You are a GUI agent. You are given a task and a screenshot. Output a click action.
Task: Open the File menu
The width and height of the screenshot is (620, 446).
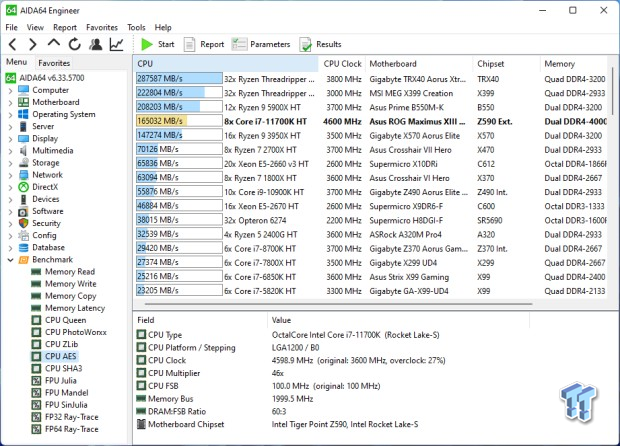pos(11,27)
